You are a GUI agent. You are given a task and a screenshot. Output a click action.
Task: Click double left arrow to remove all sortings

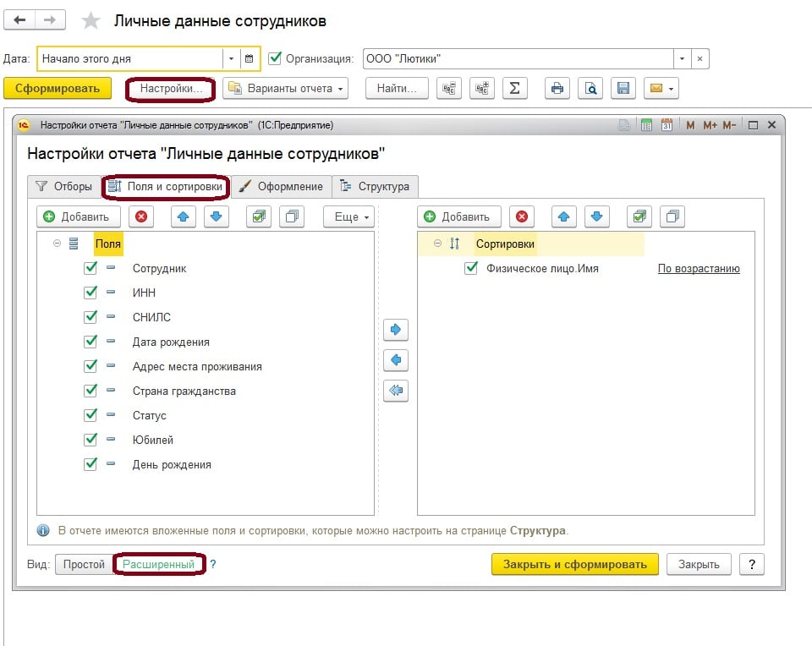[x=396, y=391]
